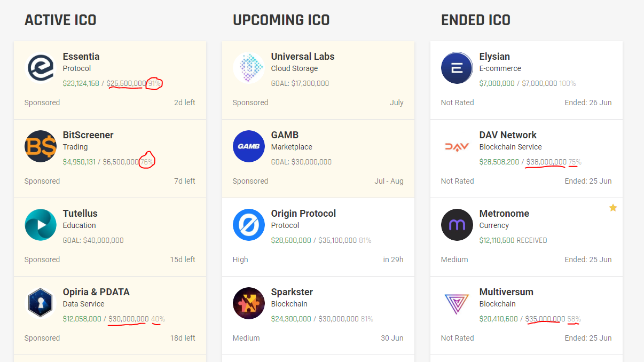Select the Origin Protocol logo
The image size is (644, 362).
point(249,225)
